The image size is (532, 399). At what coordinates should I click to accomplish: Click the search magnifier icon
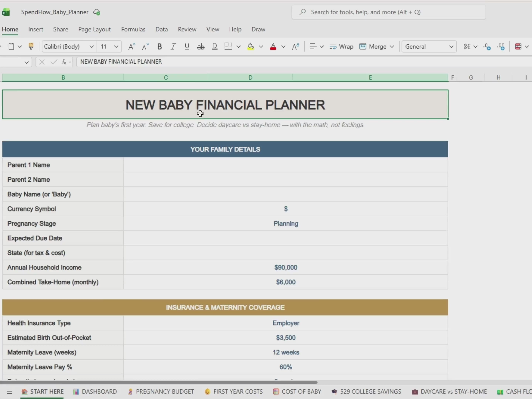303,12
